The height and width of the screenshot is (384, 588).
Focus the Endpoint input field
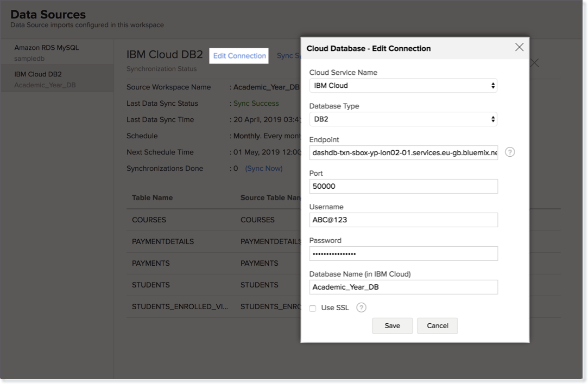click(x=403, y=153)
